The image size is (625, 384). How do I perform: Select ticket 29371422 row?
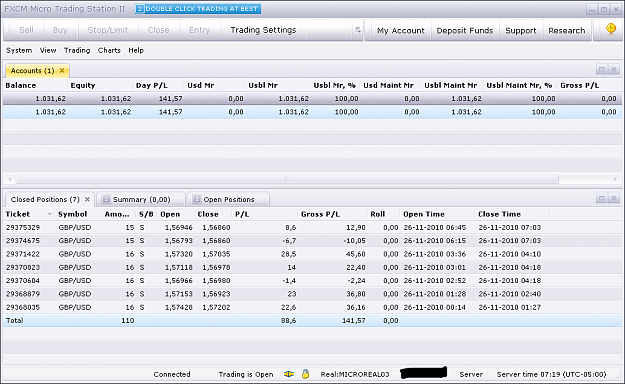click(x=312, y=254)
